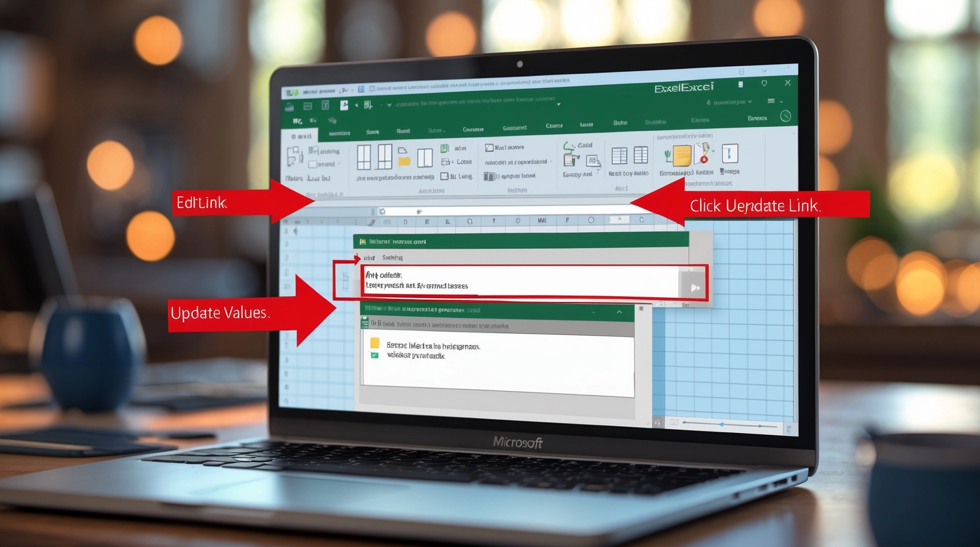Click the columns icon beside 'aphpas toxet'
This screenshot has height=547, width=980.
[490, 177]
